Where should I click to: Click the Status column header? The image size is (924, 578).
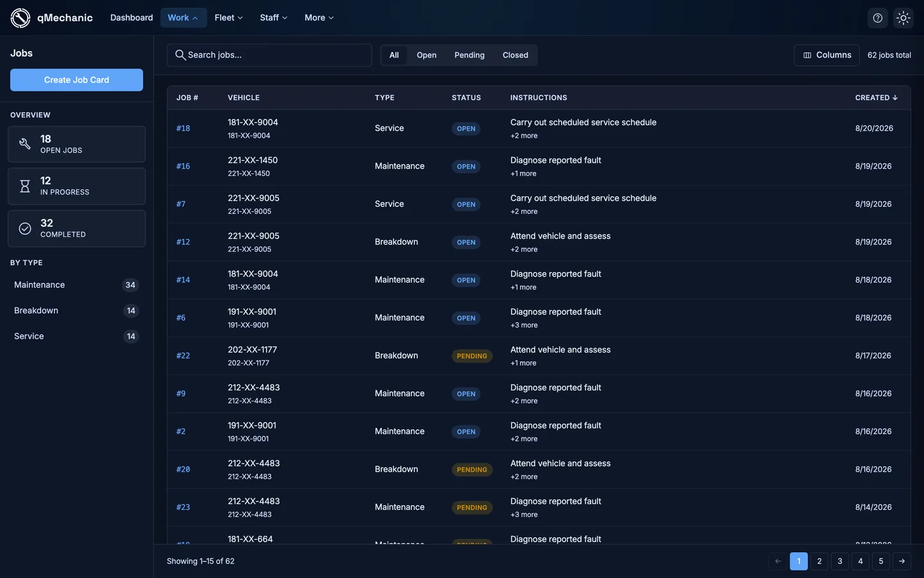(466, 98)
